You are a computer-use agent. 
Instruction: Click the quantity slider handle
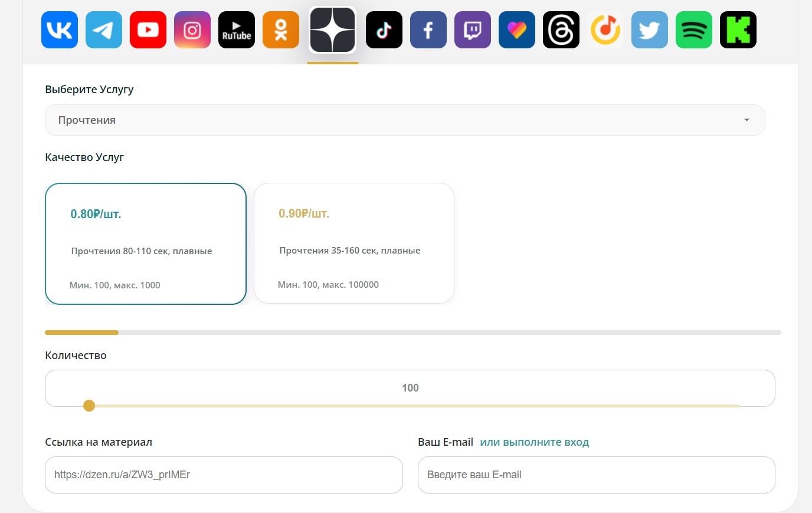[x=89, y=406]
